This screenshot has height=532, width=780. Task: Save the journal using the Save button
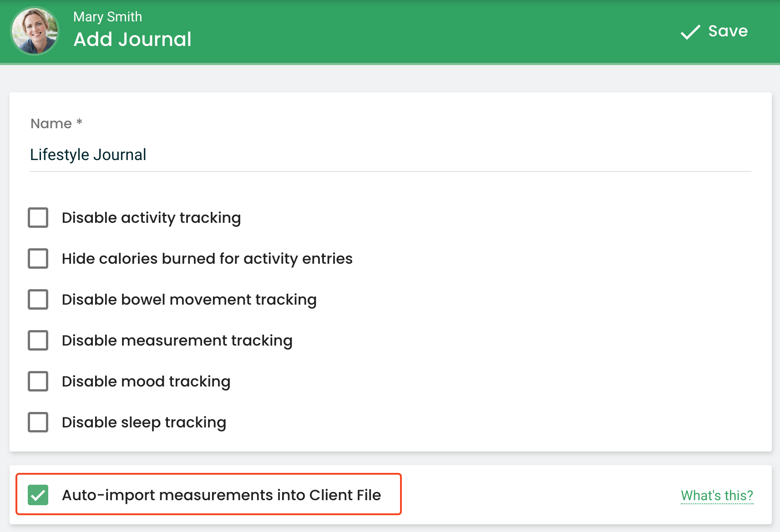pyautogui.click(x=714, y=31)
